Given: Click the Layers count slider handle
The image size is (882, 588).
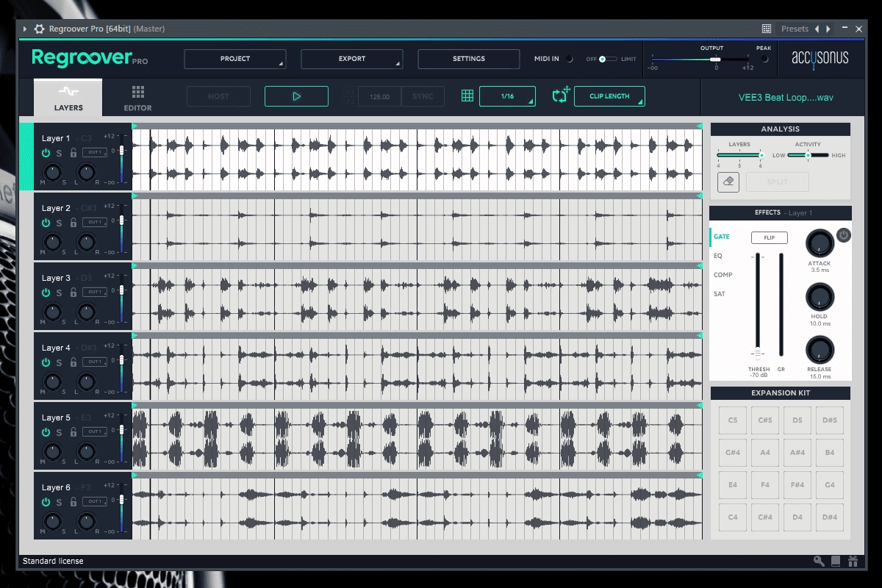Looking at the screenshot, I should (x=761, y=155).
